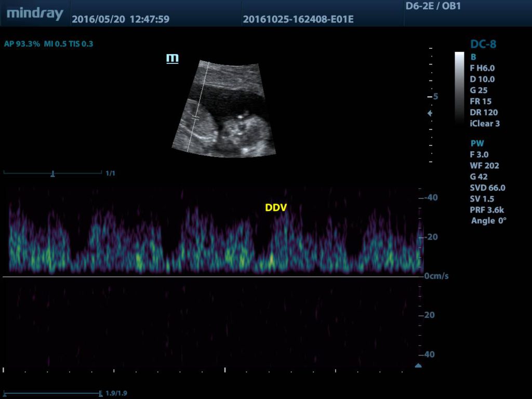Click the PRF 3.6k parameter
Screen dimensions: 532x399
[487, 210]
